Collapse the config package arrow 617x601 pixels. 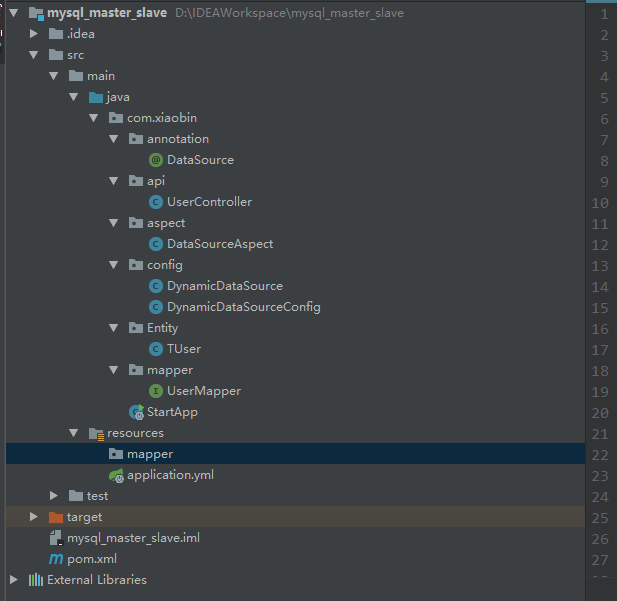[x=114, y=265]
